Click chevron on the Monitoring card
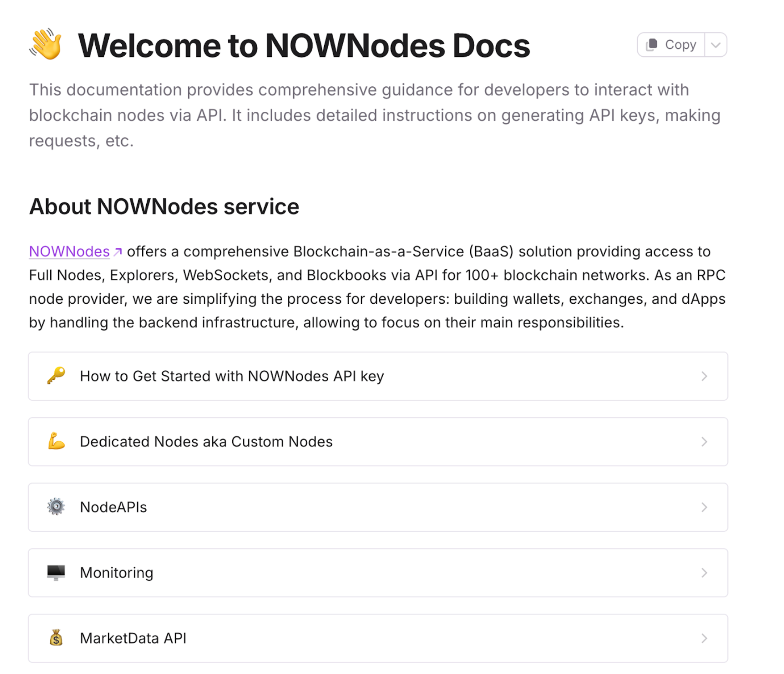 [704, 573]
